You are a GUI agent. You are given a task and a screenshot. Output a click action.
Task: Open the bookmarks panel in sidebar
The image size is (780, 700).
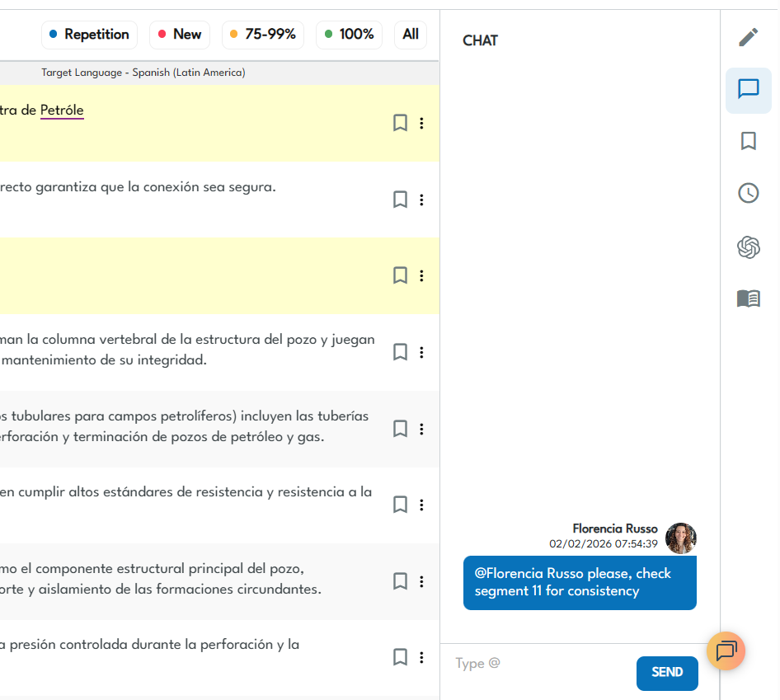click(748, 141)
